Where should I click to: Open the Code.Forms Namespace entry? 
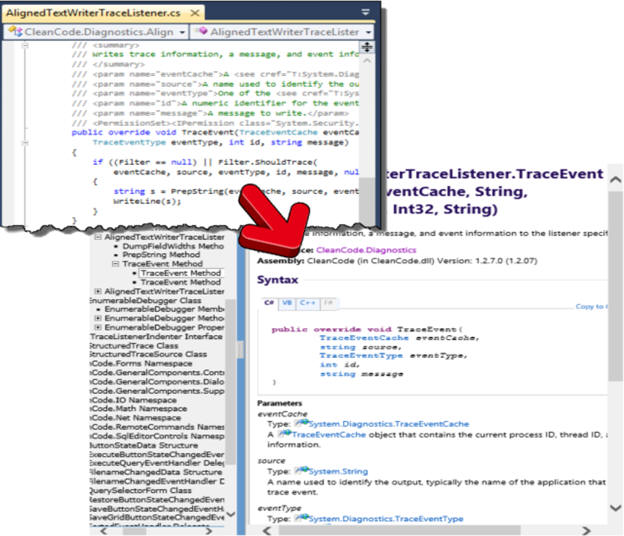141,363
